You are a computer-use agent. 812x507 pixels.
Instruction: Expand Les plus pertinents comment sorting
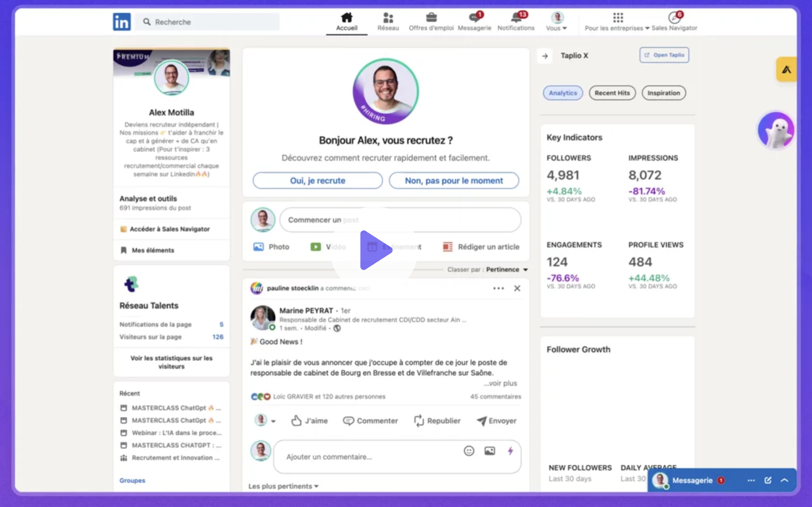coord(283,486)
